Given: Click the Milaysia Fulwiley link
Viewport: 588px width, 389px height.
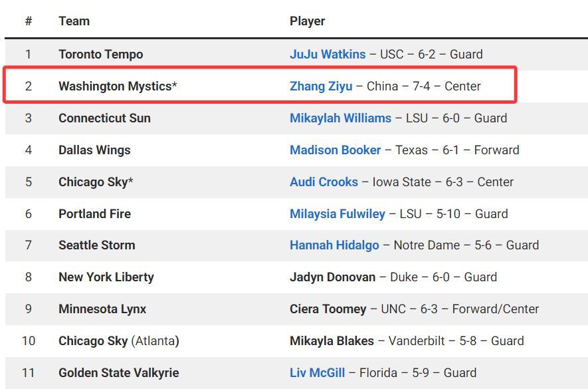Looking at the screenshot, I should tap(337, 214).
